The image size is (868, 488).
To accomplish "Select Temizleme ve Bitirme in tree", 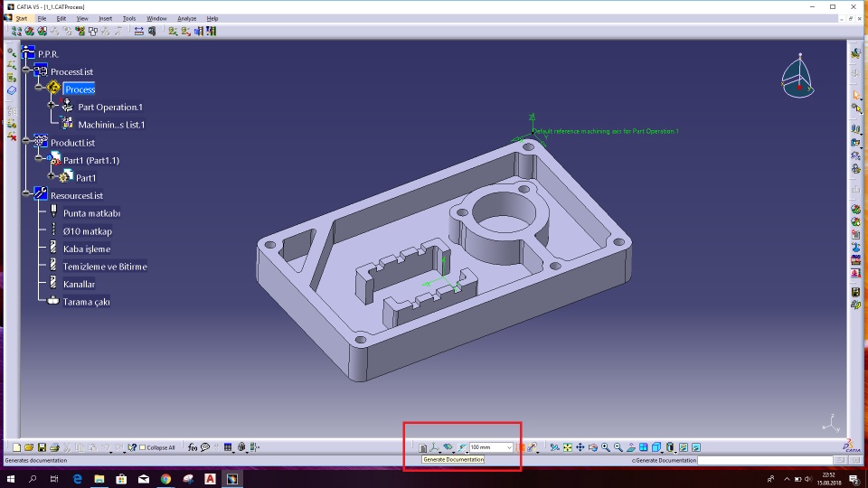I will (x=105, y=267).
